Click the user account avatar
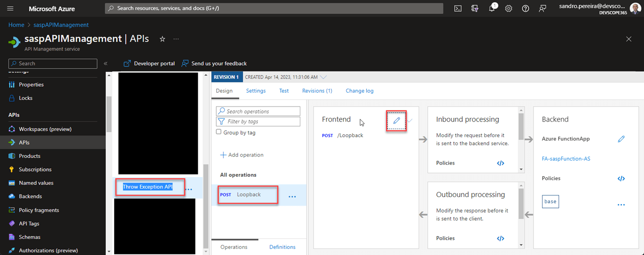The image size is (644, 255). click(636, 8)
